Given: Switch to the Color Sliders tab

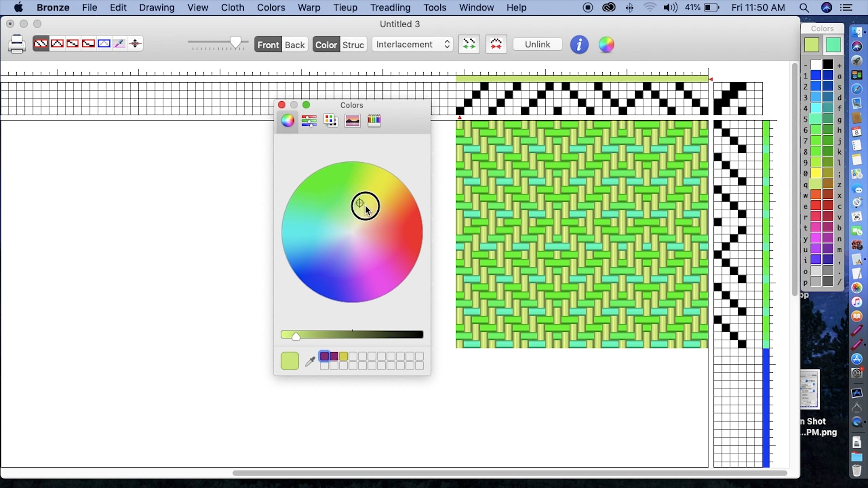Looking at the screenshot, I should coord(309,120).
